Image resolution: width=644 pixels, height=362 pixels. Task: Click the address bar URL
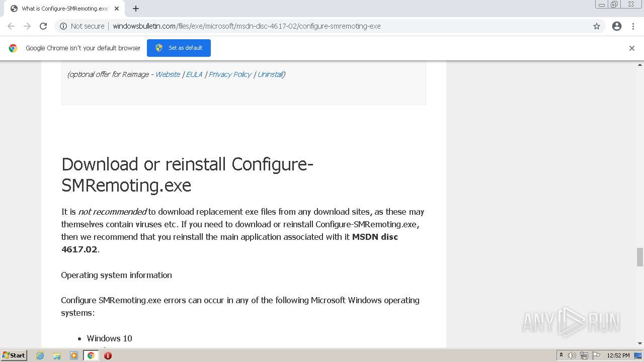(x=247, y=26)
